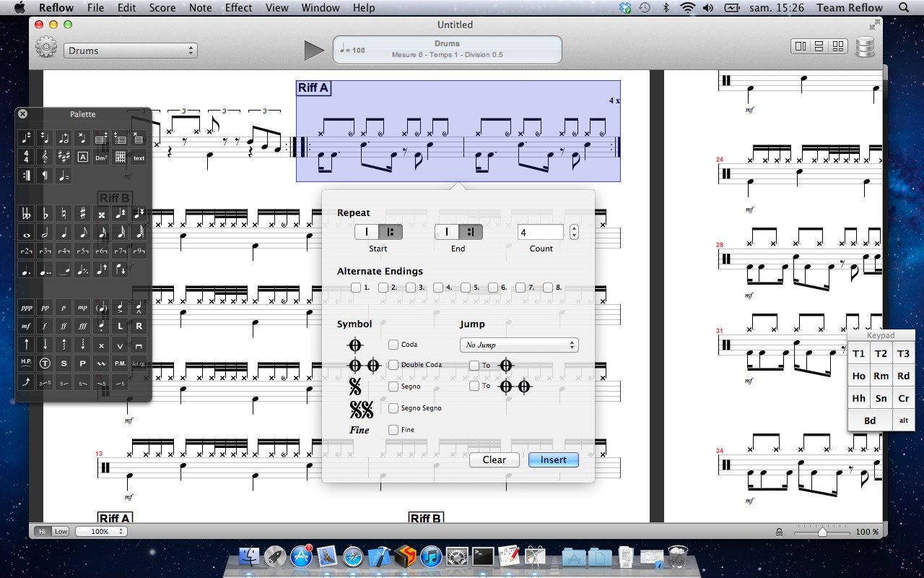Viewport: 924px width, 578px height.
Task: Check the Coda symbol checkbox
Action: pos(393,345)
